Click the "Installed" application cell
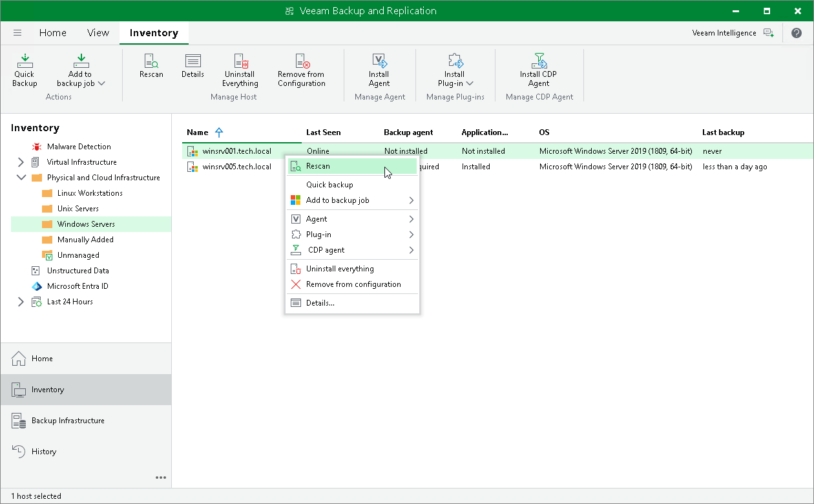This screenshot has width=814, height=504. click(x=476, y=167)
